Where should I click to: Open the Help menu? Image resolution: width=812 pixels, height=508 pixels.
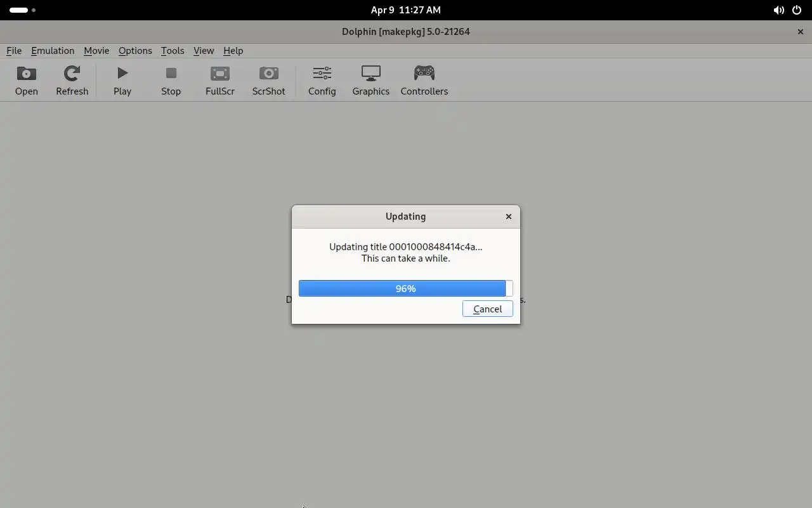click(x=233, y=51)
